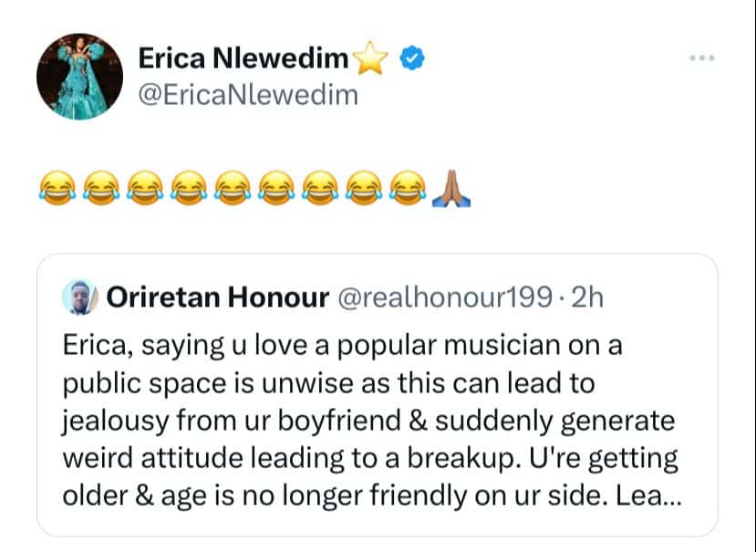Open the three-dot more options menu
The width and height of the screenshot is (756, 552).
pos(701,57)
